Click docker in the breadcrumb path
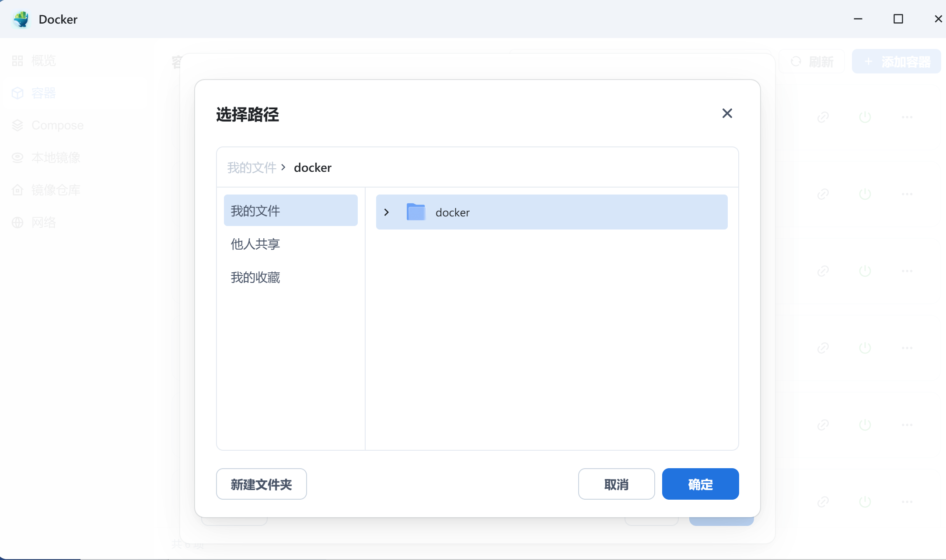This screenshot has height=560, width=946. (x=312, y=168)
